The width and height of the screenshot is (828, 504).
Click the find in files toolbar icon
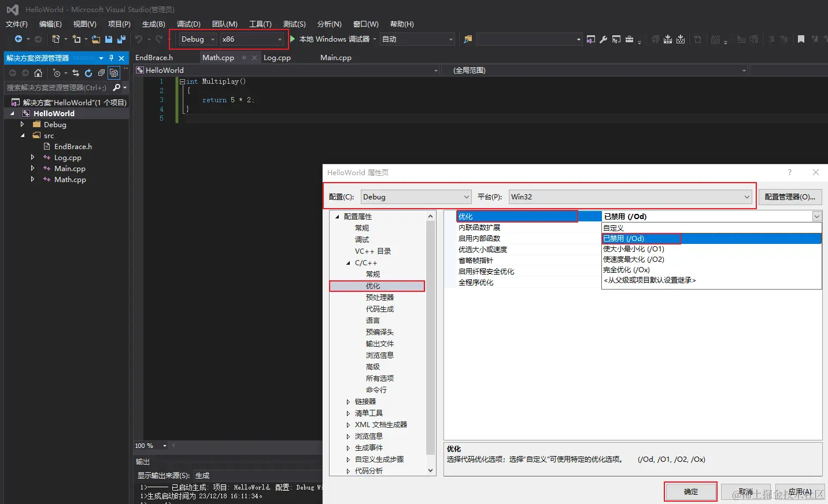tap(468, 39)
